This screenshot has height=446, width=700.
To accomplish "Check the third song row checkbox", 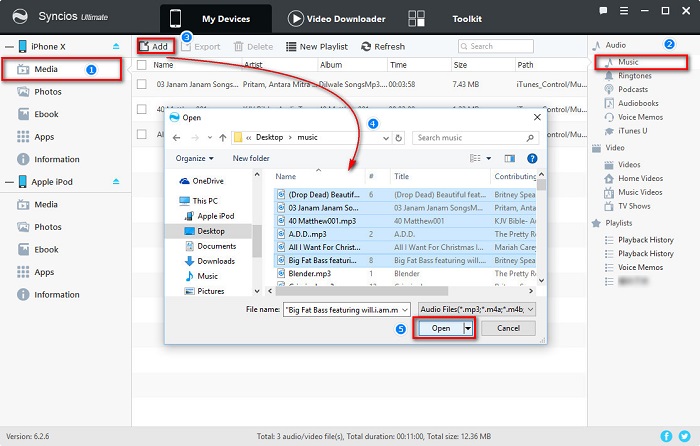I will (142, 134).
